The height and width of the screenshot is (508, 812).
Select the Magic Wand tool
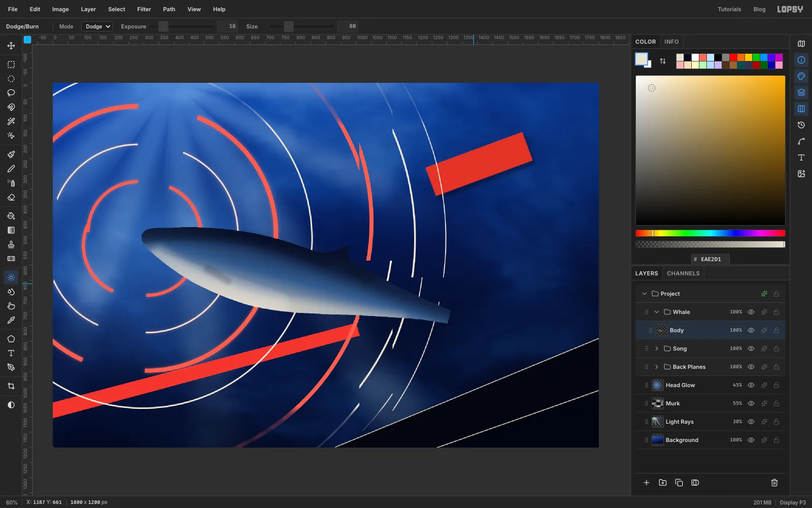coord(11,121)
